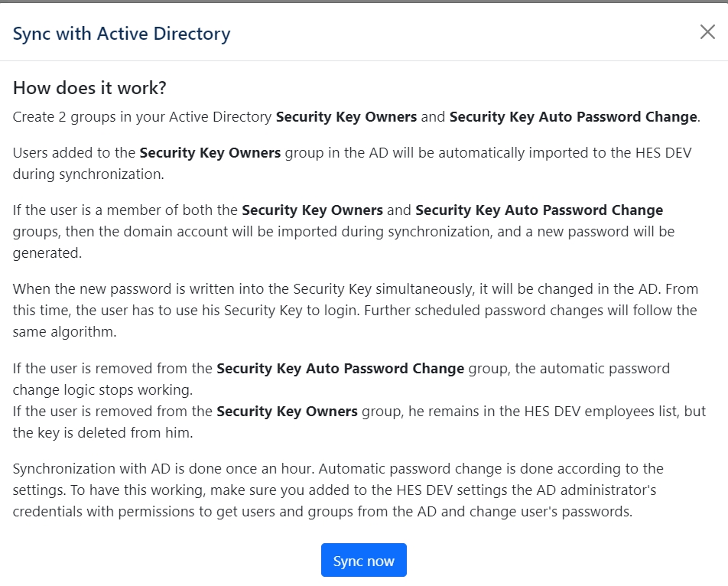Close the Sync with Active Directory dialog

tap(707, 32)
